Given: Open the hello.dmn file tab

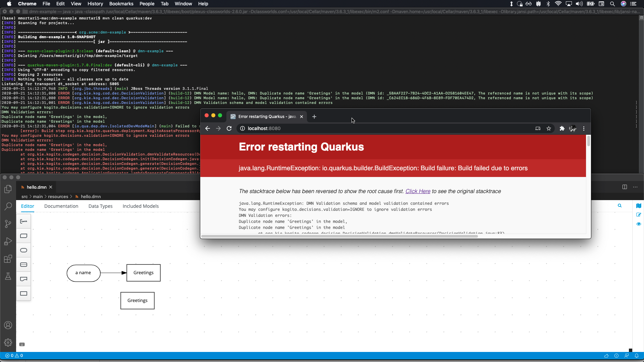Looking at the screenshot, I should [37, 187].
